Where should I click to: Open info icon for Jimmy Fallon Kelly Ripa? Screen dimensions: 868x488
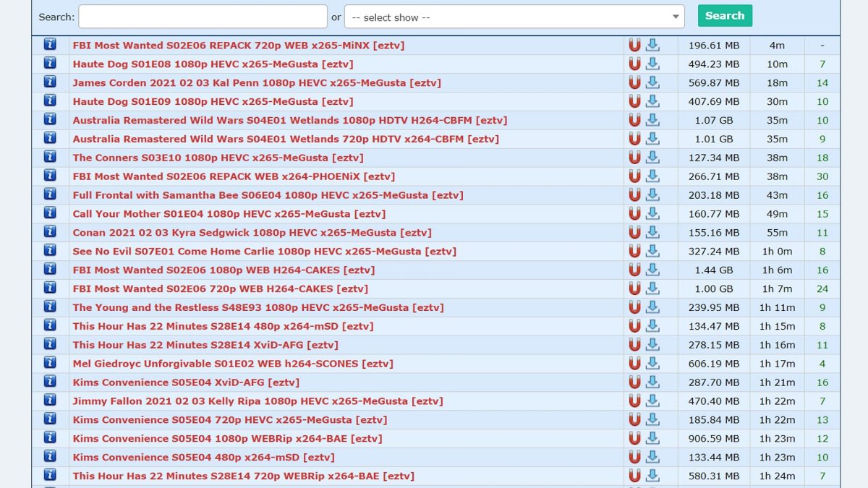[x=50, y=401]
